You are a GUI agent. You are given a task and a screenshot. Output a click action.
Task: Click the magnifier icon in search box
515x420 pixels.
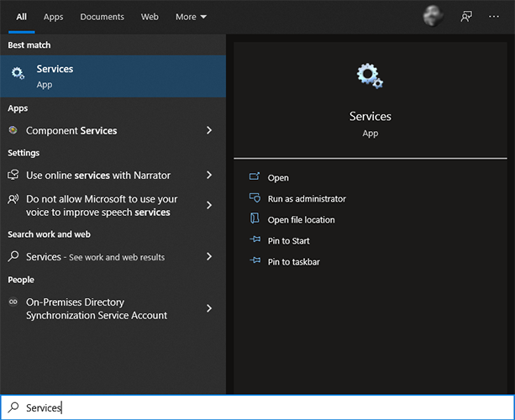point(13,407)
